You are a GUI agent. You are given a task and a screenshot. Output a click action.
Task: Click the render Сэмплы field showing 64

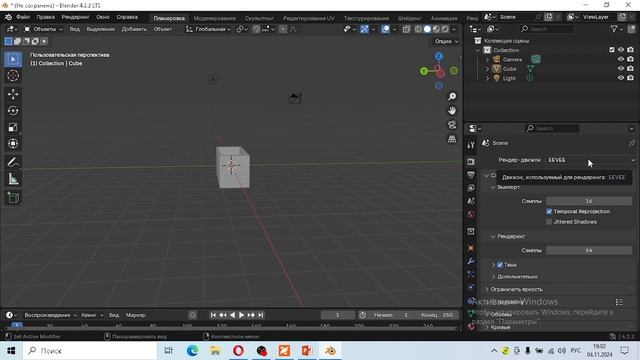coord(589,250)
